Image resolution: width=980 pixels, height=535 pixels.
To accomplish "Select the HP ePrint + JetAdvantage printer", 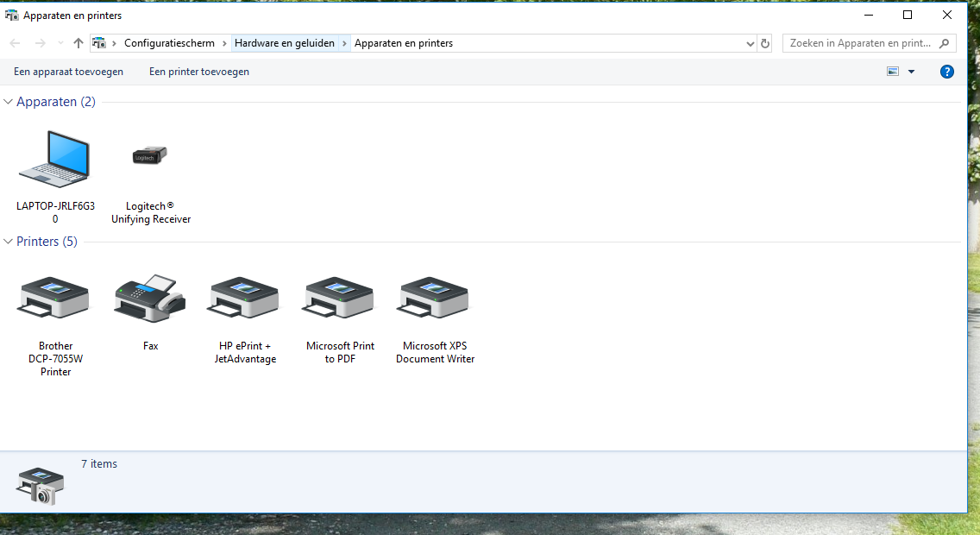I will (x=245, y=298).
